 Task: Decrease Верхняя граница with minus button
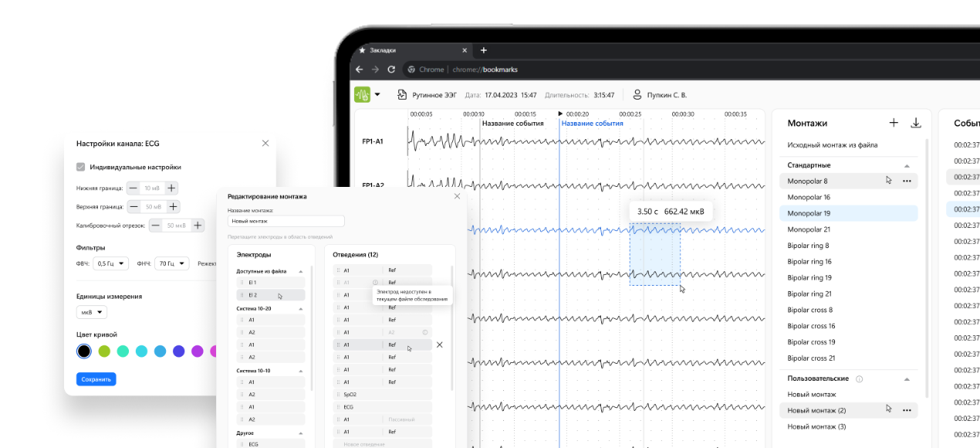pyautogui.click(x=135, y=206)
